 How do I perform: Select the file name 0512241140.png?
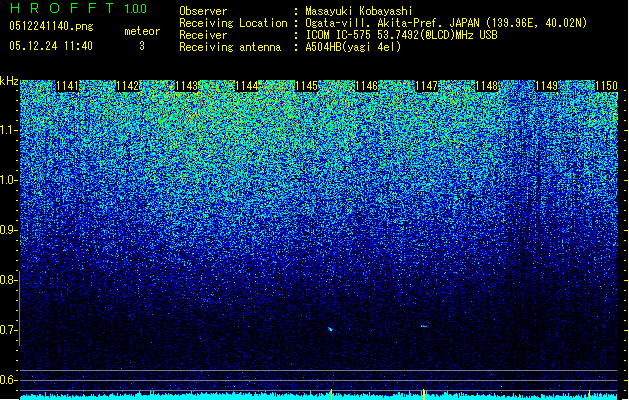coord(51,26)
